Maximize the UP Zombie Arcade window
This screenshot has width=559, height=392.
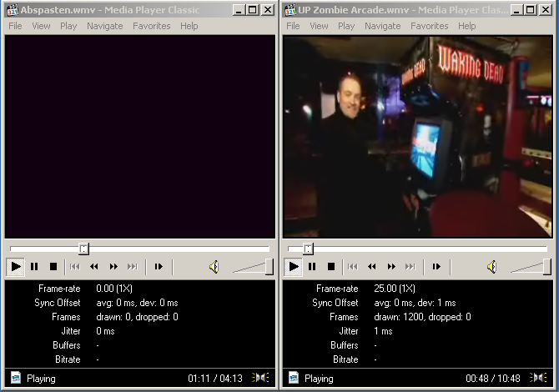[530, 10]
